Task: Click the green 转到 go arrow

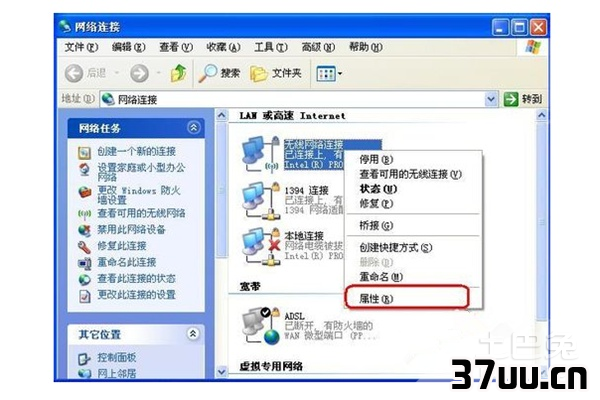Action: [x=511, y=100]
